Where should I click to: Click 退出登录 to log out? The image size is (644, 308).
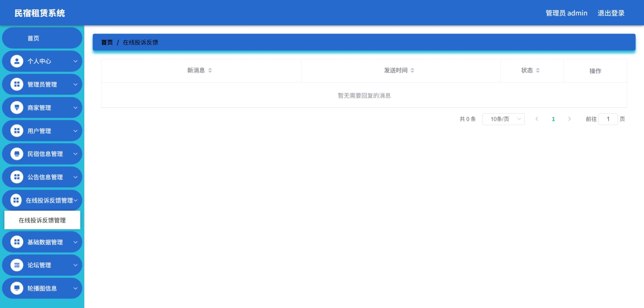pyautogui.click(x=611, y=13)
